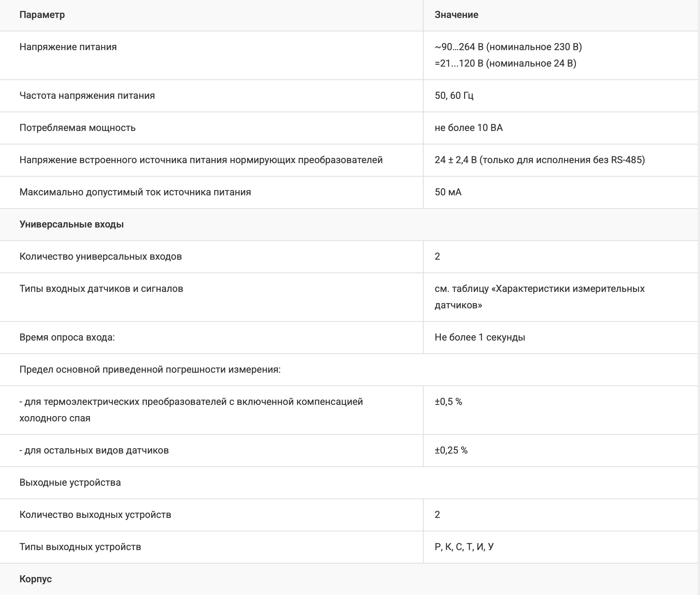This screenshot has height=595, width=700.
Task: Click the Корпус section heading
Action: coord(36,579)
